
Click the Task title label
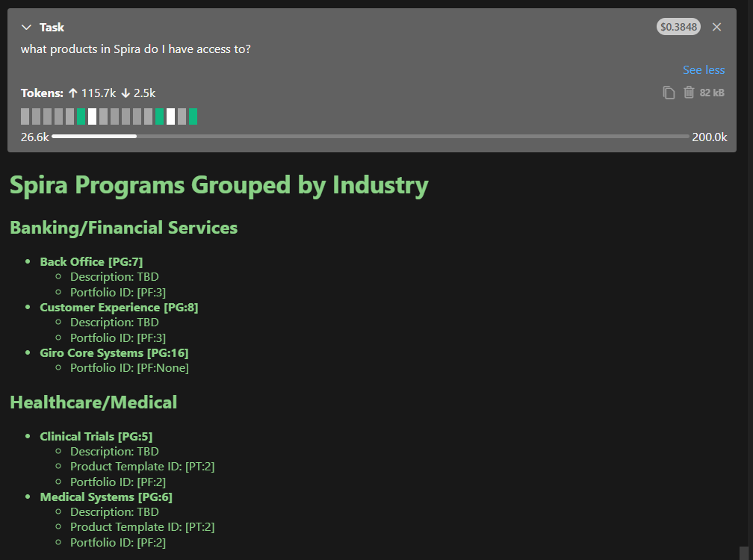coord(52,28)
